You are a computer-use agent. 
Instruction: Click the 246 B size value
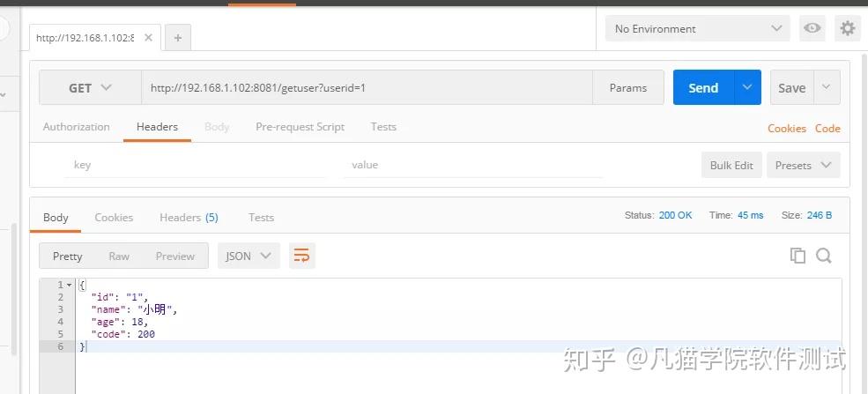pyautogui.click(x=820, y=215)
